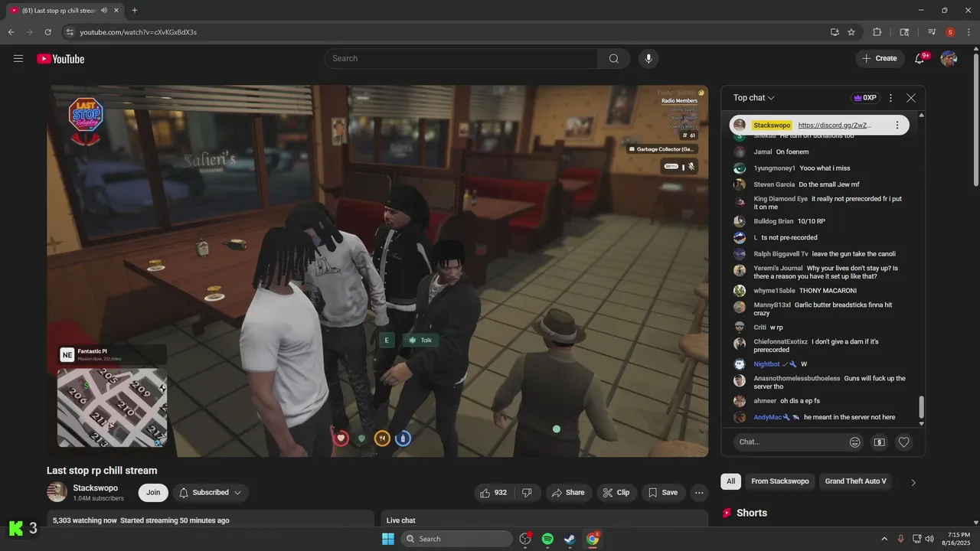Click the Join membership button
The image size is (980, 551).
tap(153, 493)
